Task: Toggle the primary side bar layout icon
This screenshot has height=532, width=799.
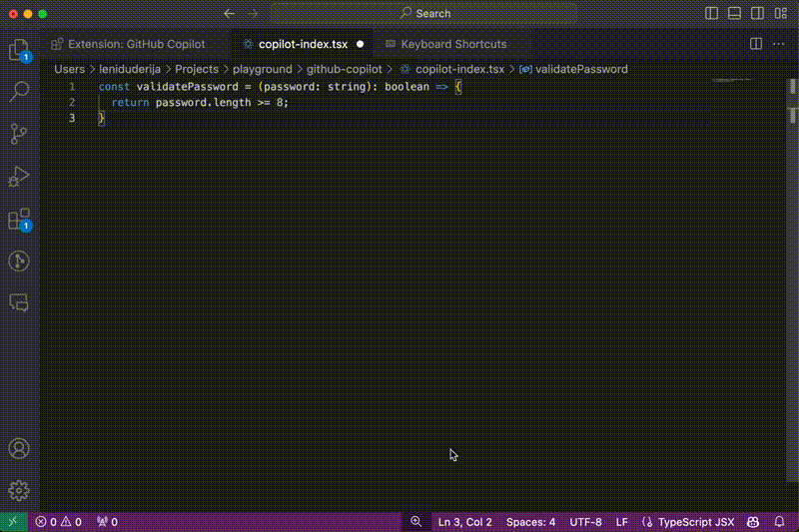Action: [711, 14]
